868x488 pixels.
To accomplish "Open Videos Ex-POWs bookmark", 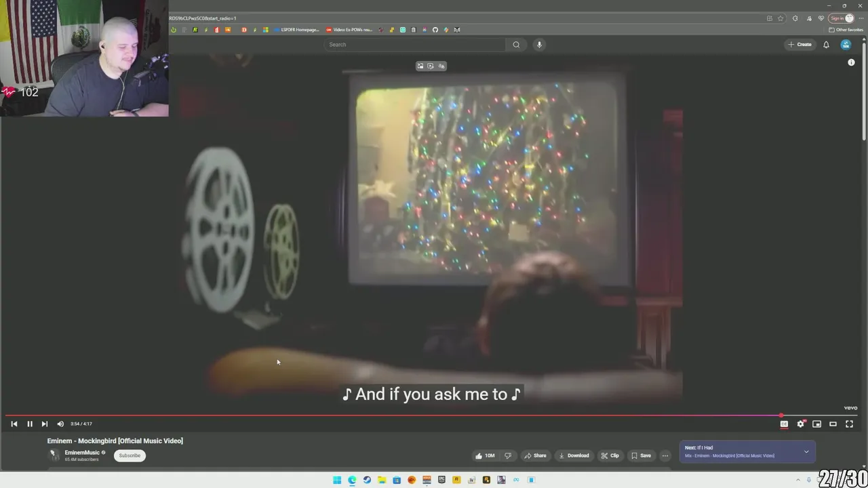I will (349, 30).
